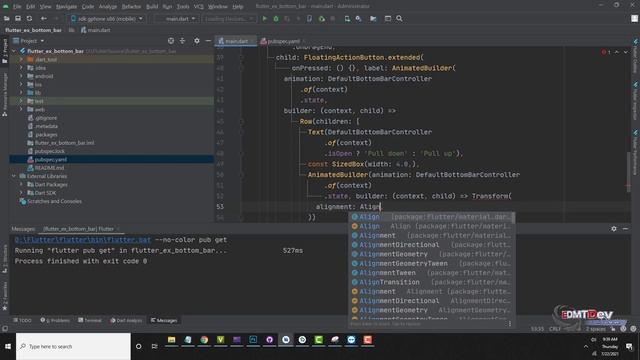Select Scratches and Consoles node
The height and width of the screenshot is (360, 640).
pos(54,201)
